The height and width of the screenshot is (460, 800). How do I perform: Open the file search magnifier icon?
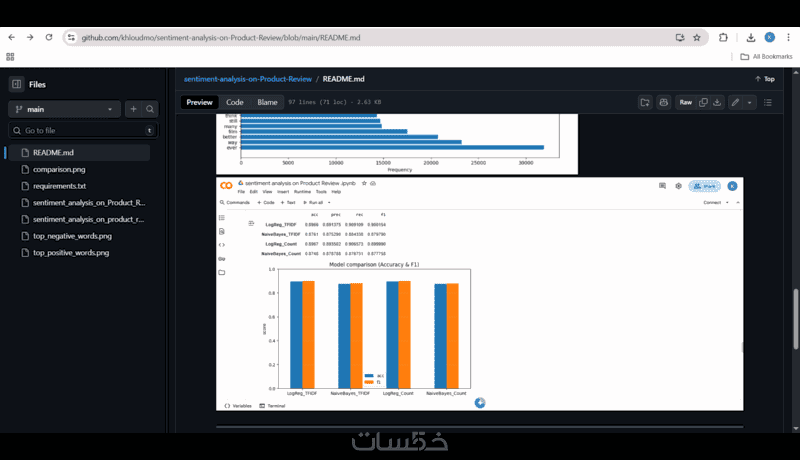click(150, 109)
